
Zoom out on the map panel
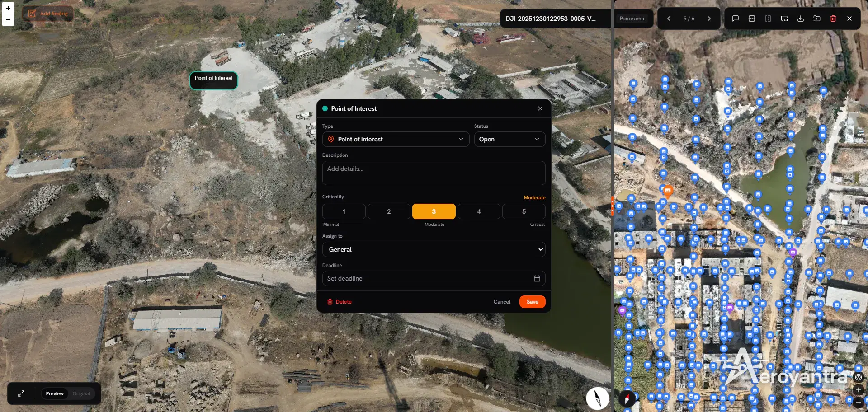click(x=858, y=402)
